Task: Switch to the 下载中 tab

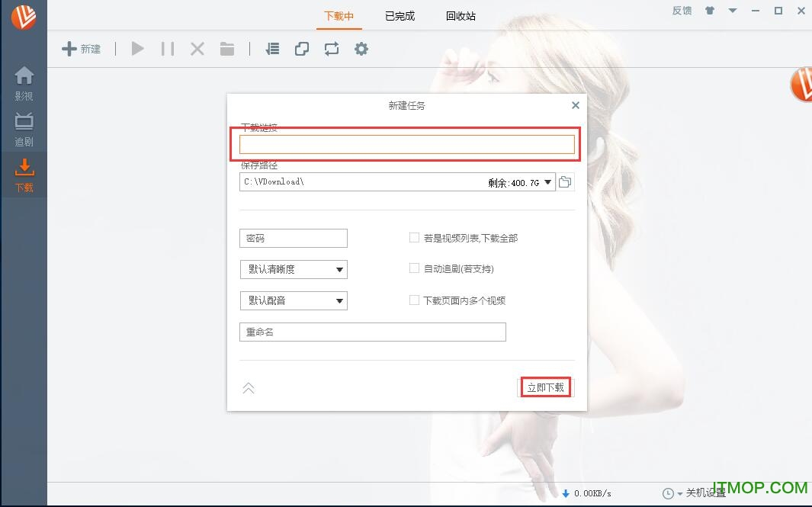Action: click(x=339, y=16)
